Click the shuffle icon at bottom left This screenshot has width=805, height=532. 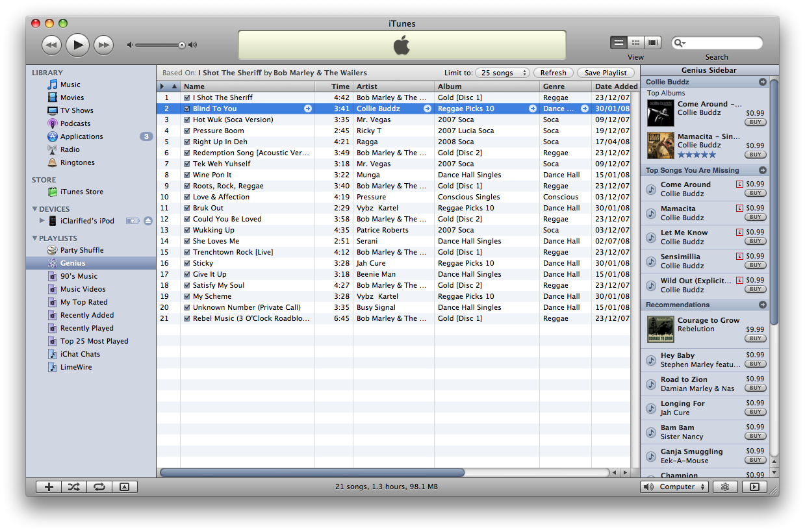pos(73,487)
